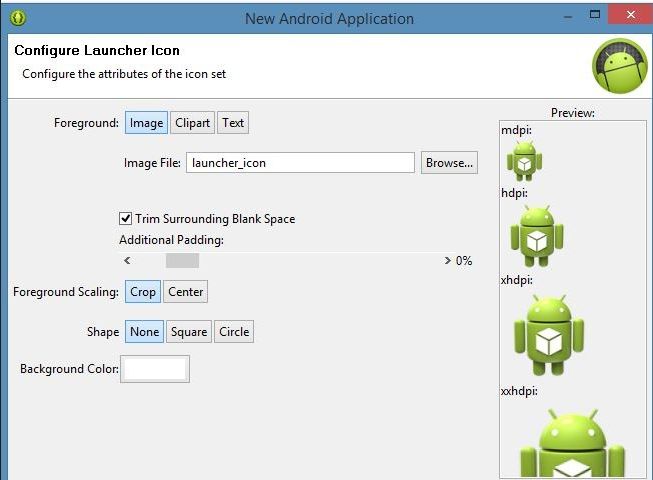The image size is (653, 480).
Task: Click the title bar app icon
Action: coord(18,18)
